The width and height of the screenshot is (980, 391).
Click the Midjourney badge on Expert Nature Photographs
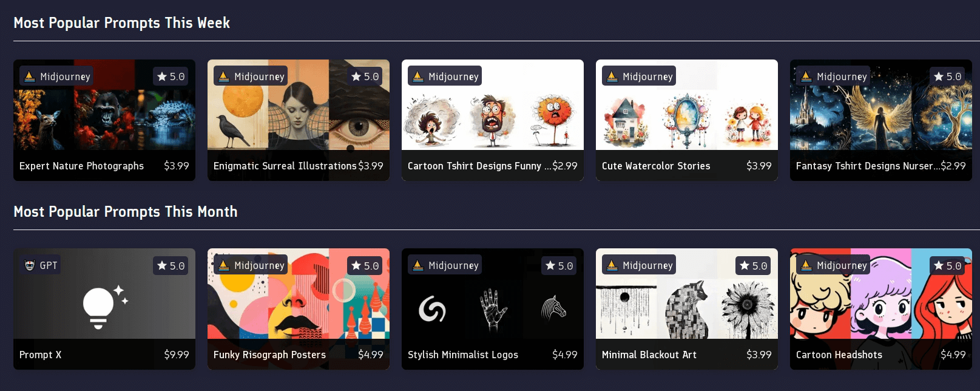pos(56,76)
